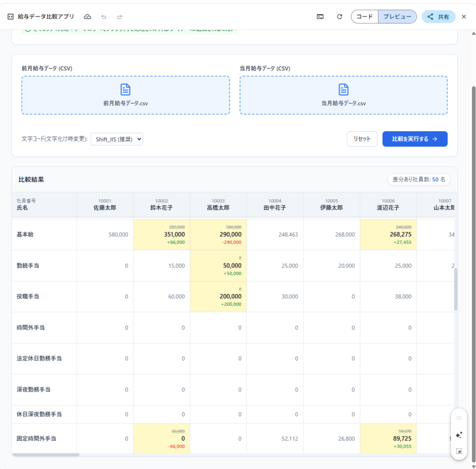The image size is (476, 469).
Task: Open the Shift_JIS encoding dropdown
Action: (117, 139)
